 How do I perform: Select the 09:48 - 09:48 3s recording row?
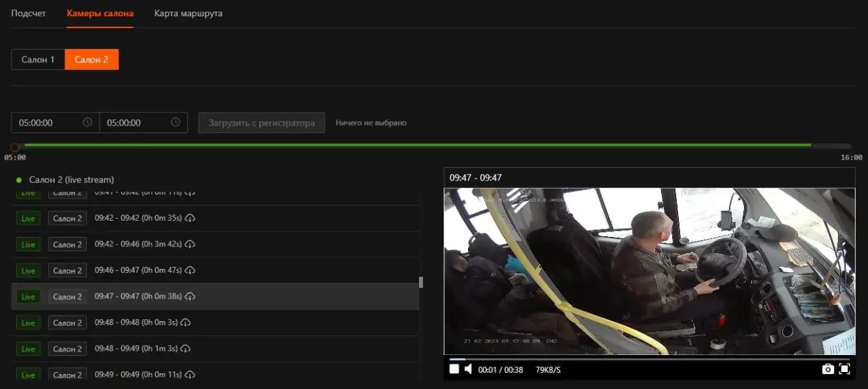click(x=215, y=322)
